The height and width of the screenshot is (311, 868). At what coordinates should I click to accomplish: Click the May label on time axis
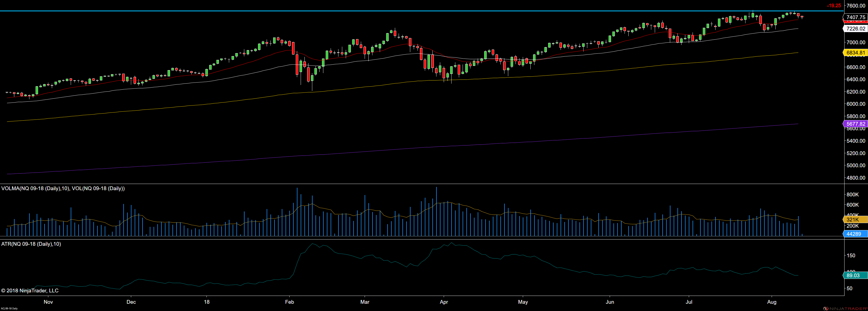pyautogui.click(x=523, y=302)
